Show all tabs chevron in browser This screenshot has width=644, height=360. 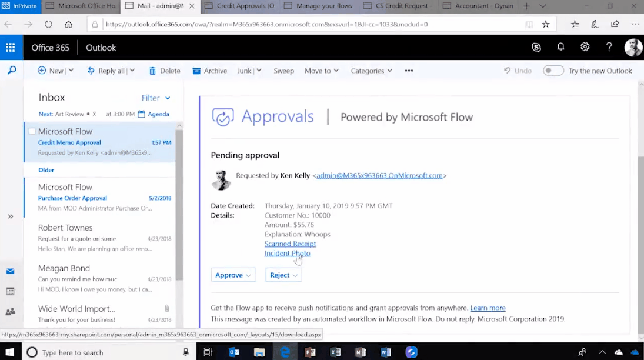(x=543, y=6)
